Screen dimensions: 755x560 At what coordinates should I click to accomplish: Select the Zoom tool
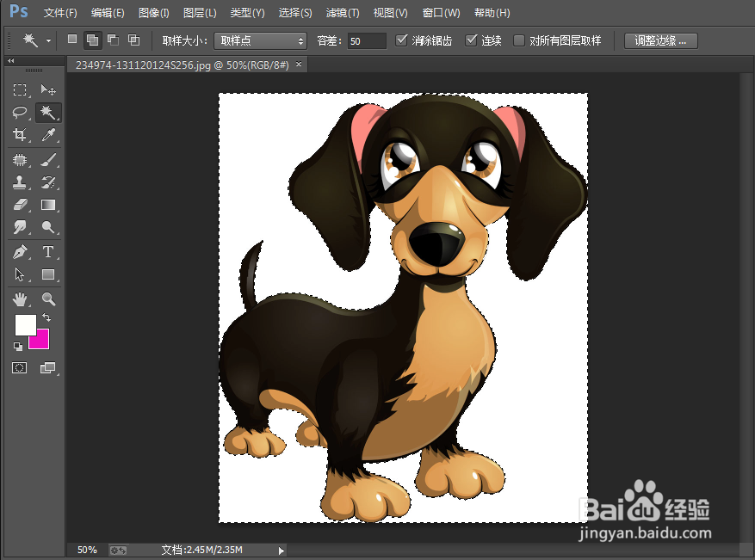coord(47,299)
